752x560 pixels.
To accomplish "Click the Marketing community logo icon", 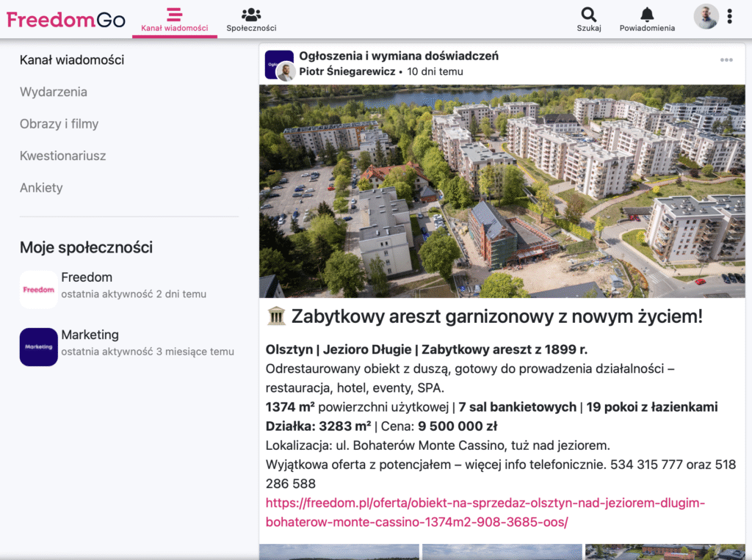I will coord(39,346).
